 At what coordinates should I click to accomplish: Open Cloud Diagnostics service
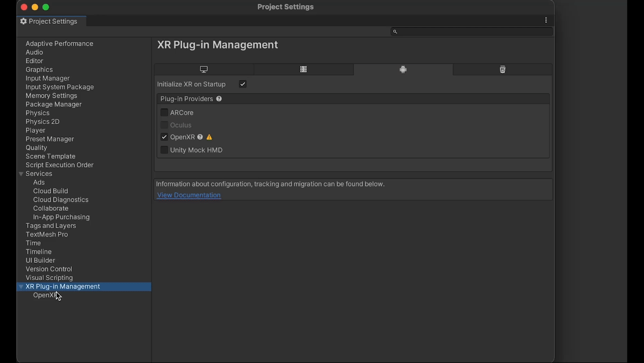(x=61, y=200)
